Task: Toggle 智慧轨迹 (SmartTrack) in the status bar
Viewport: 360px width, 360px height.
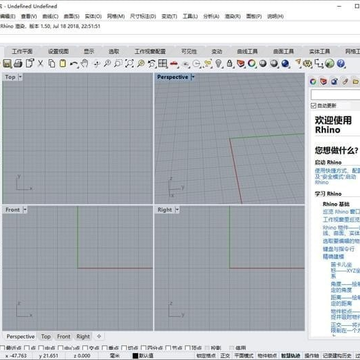Action: [x=291, y=356]
